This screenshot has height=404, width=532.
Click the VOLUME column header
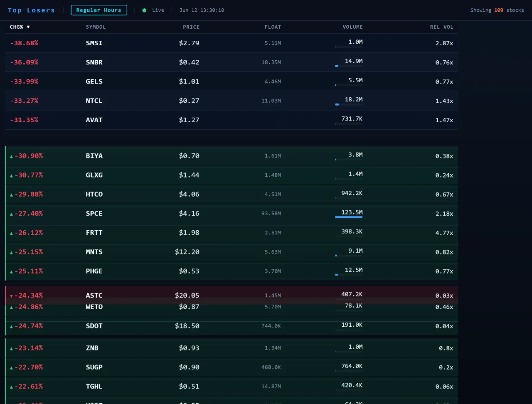(352, 27)
